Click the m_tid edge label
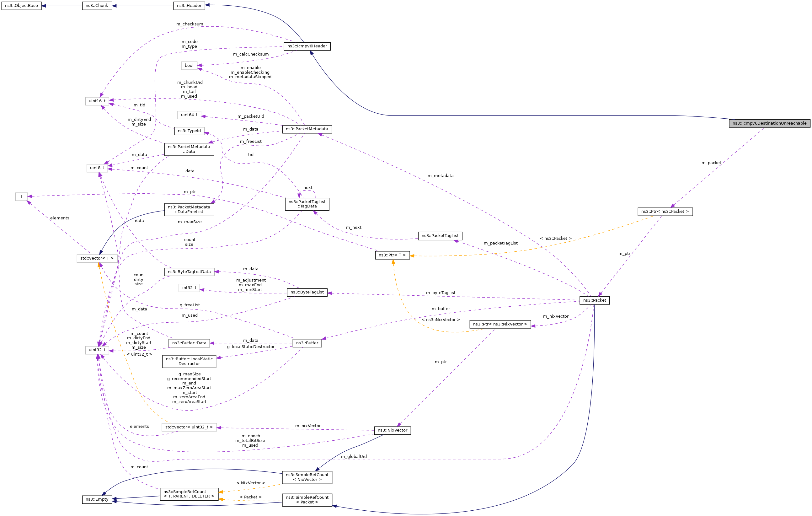Viewport: 812px width, 516px height. [x=139, y=105]
